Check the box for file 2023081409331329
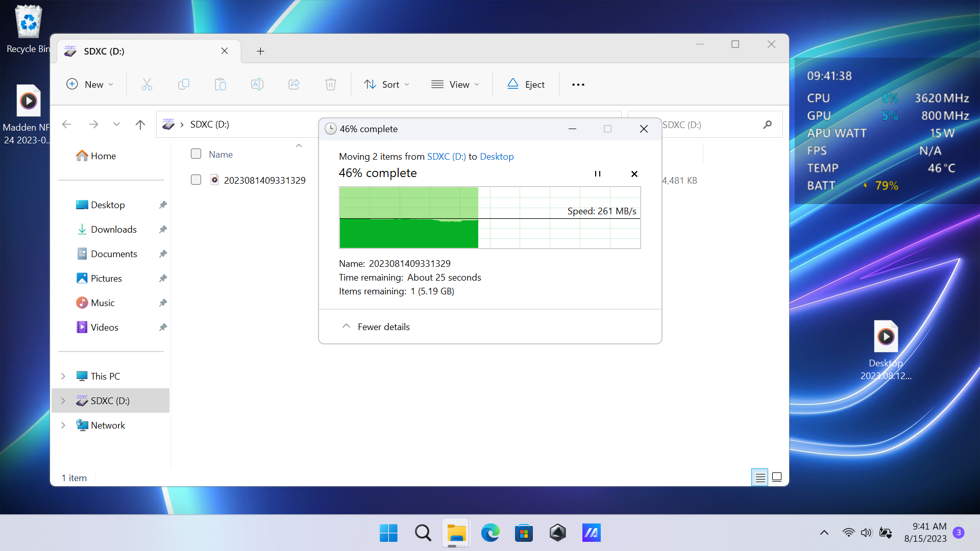This screenshot has height=551, width=980. 196,180
